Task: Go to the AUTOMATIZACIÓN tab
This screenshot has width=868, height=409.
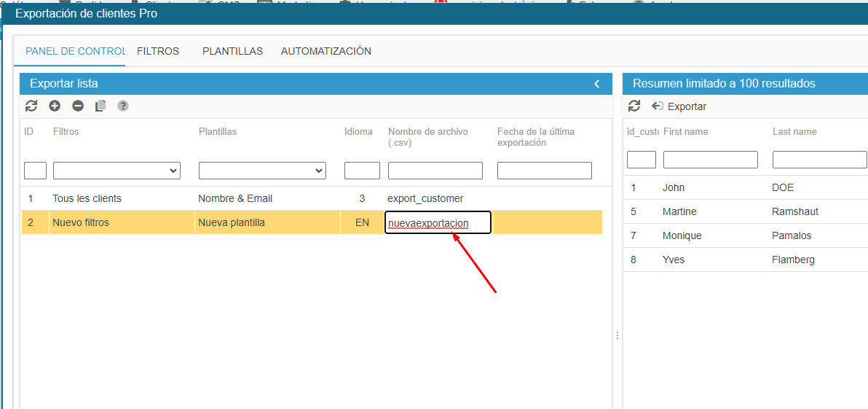Action: coord(326,51)
